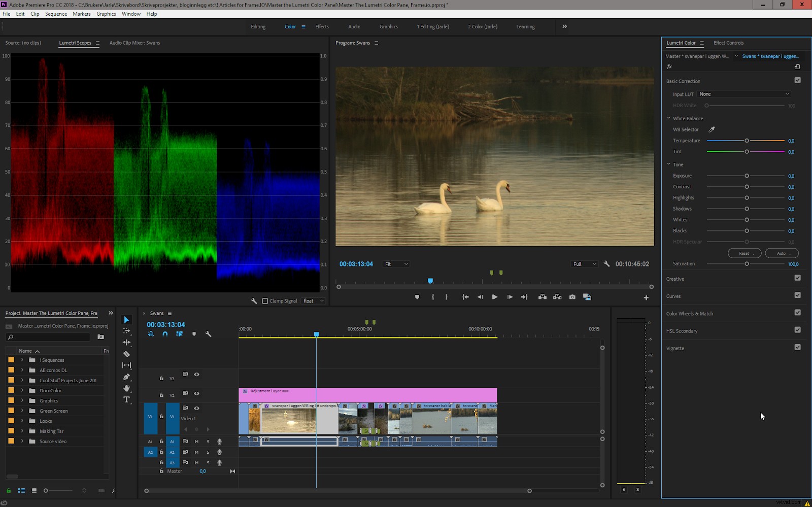Open the Lumetri Scopes wrench settings
The image size is (812, 507).
click(x=254, y=300)
